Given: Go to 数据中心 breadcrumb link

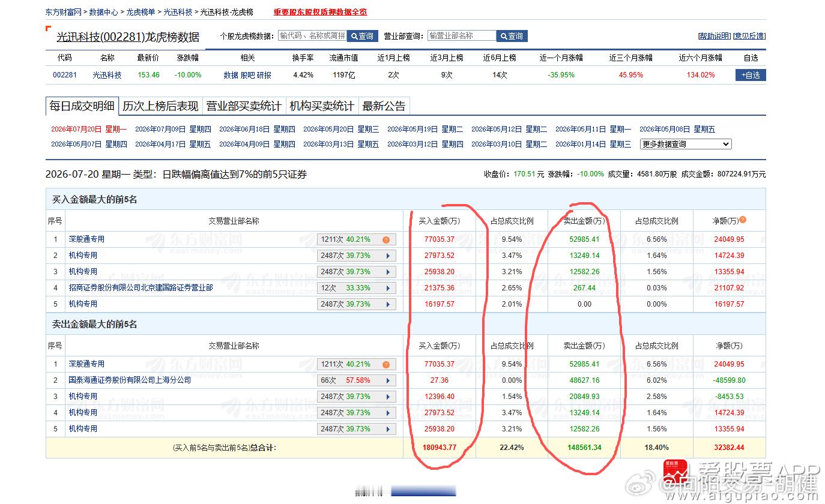Looking at the screenshot, I should pyautogui.click(x=103, y=12).
